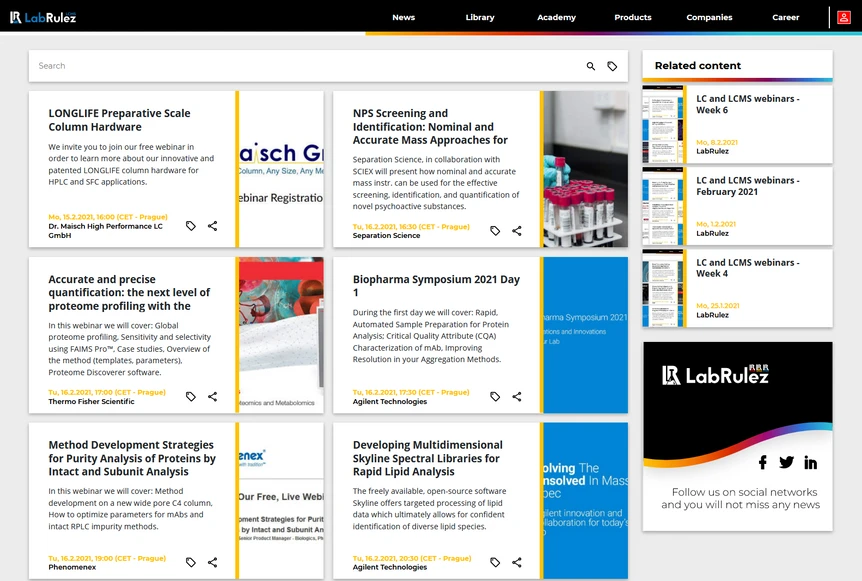
Task: Click tag icon on Developing Multidimensional Skyline card
Action: click(495, 562)
